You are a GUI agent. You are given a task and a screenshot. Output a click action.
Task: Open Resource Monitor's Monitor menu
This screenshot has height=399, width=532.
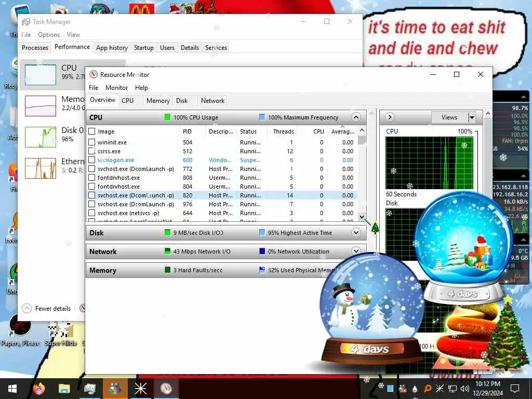pos(116,87)
